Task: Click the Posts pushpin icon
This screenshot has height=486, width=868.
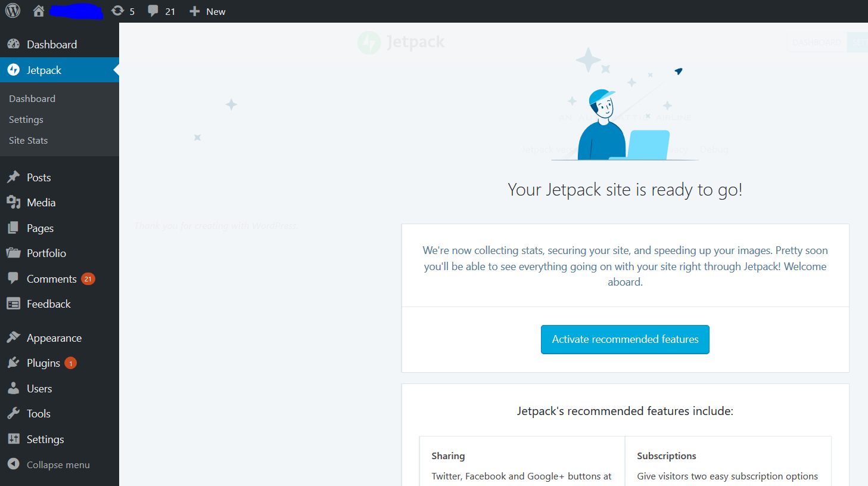Action: coord(13,177)
